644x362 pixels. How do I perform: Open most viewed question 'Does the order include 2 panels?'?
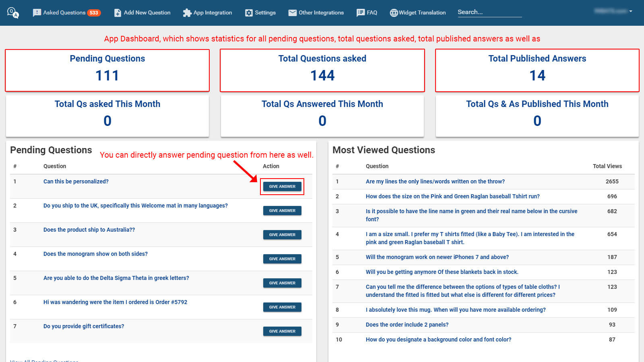click(x=407, y=325)
